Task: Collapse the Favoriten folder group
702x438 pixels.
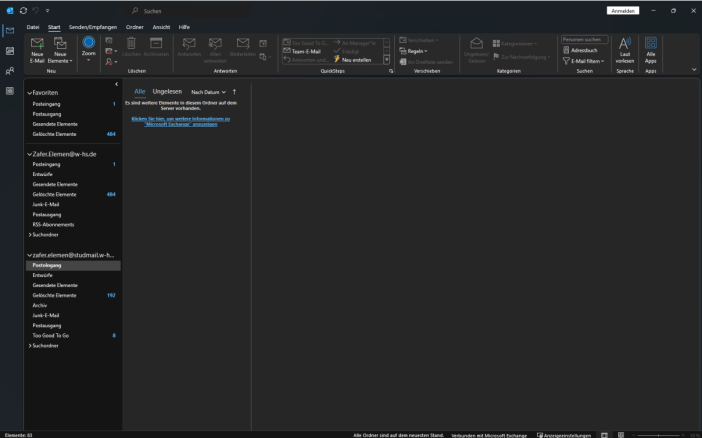Action: point(29,92)
